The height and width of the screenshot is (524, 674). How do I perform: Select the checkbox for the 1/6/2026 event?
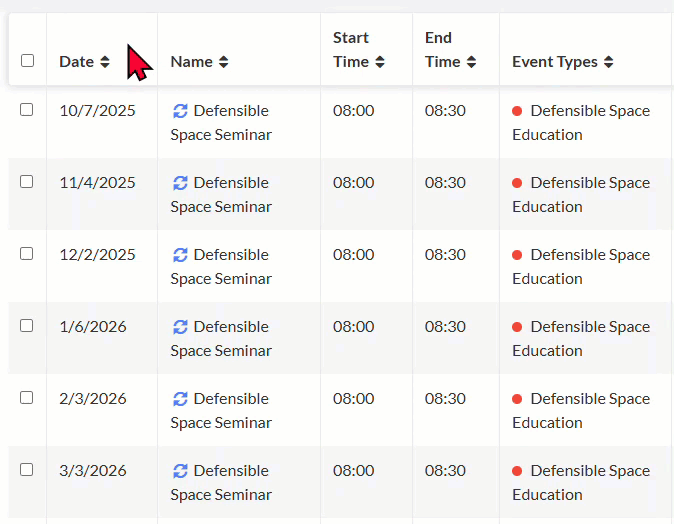(27, 326)
